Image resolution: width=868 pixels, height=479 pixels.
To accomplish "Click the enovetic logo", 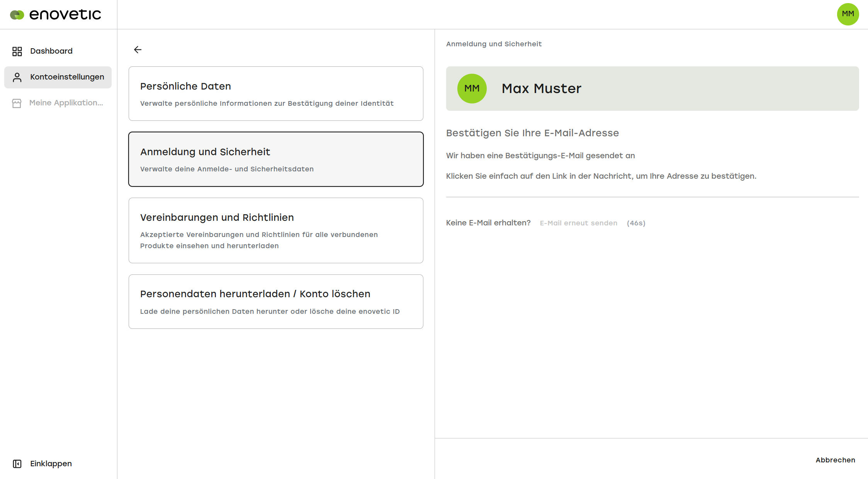I will click(55, 15).
